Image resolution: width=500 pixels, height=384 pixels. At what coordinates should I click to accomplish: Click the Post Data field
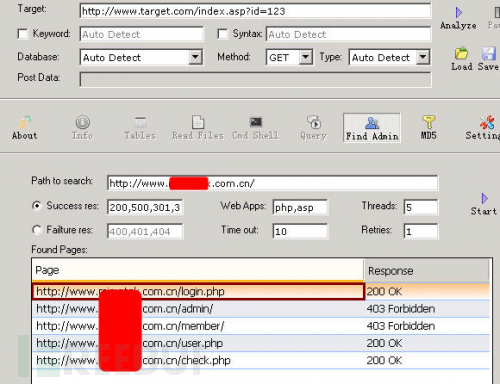pos(255,79)
